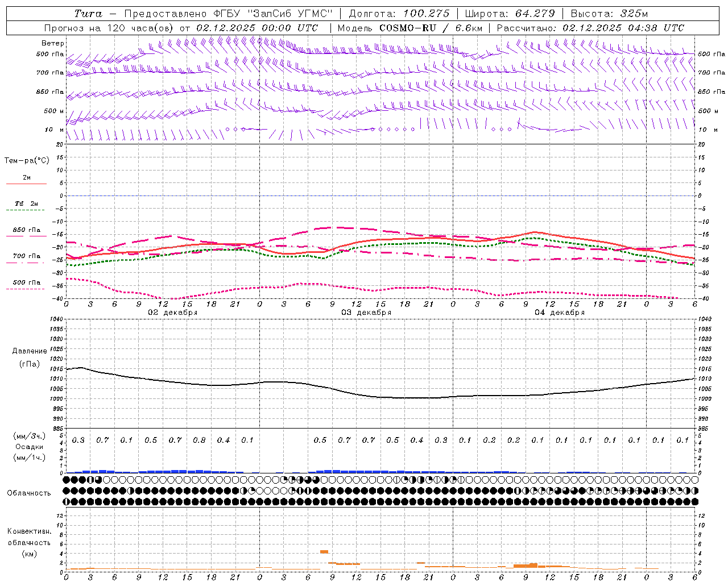Click the "Широта: 64.279" header field
728x582 pixels.
coord(510,14)
